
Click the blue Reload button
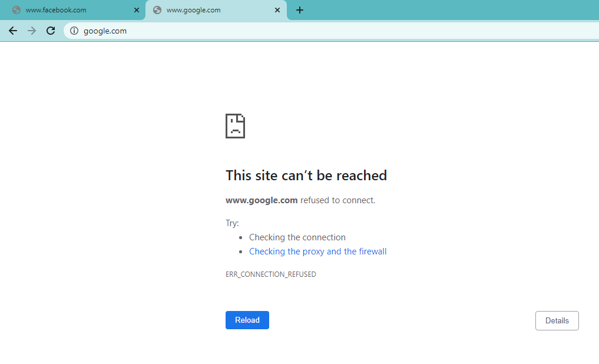pos(247,320)
